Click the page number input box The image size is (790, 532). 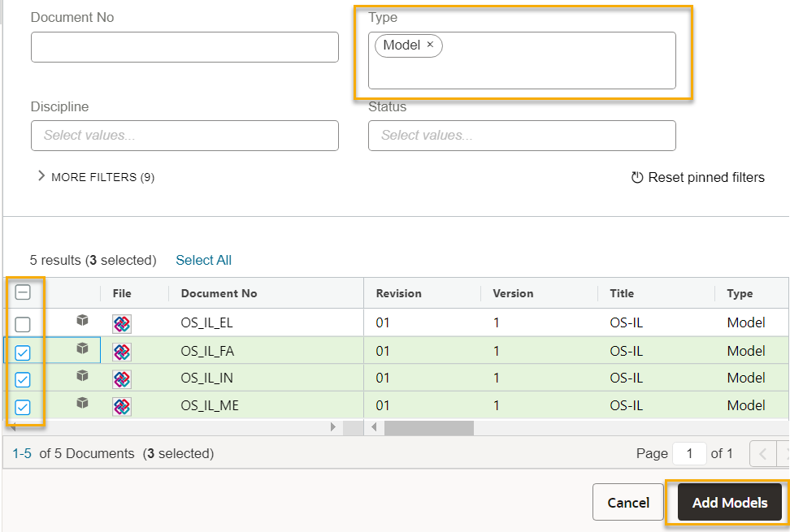coord(689,453)
